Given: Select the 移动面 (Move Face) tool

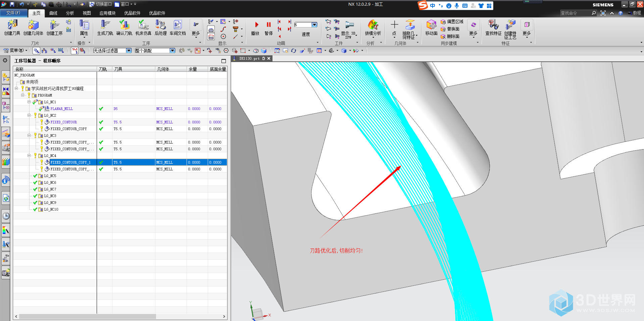Looking at the screenshot, I should point(431,27).
